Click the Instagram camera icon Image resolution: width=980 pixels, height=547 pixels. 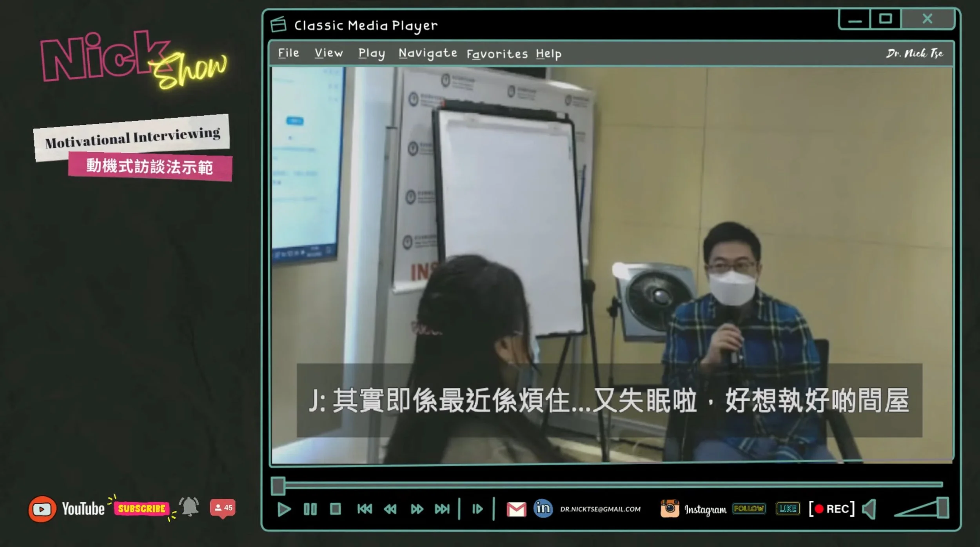(x=670, y=509)
